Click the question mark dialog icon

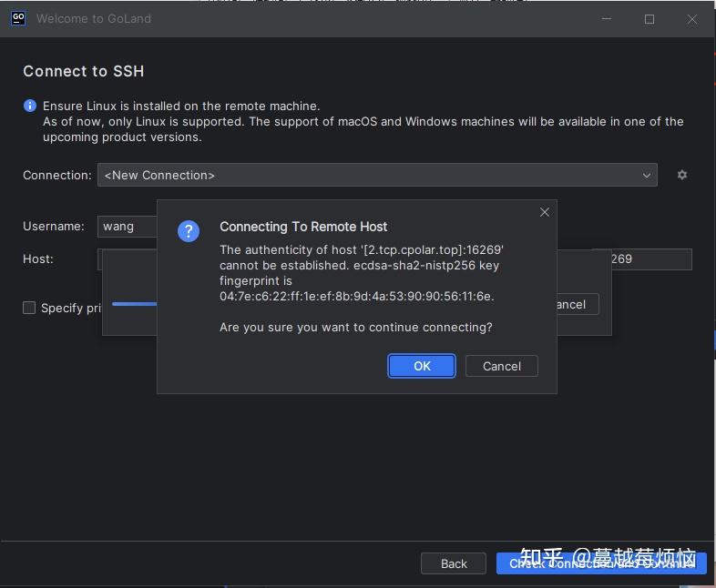[x=189, y=230]
